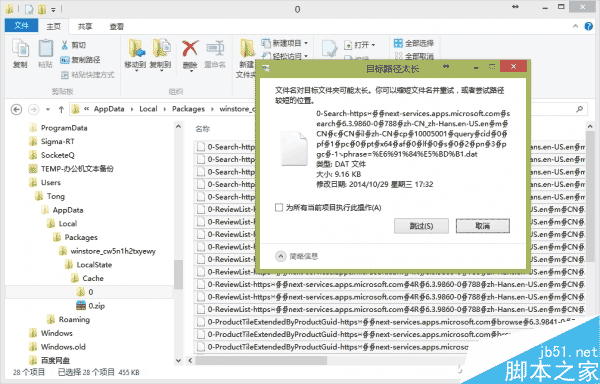
Task: Select ProgramData folder in tree
Action: coord(59,128)
